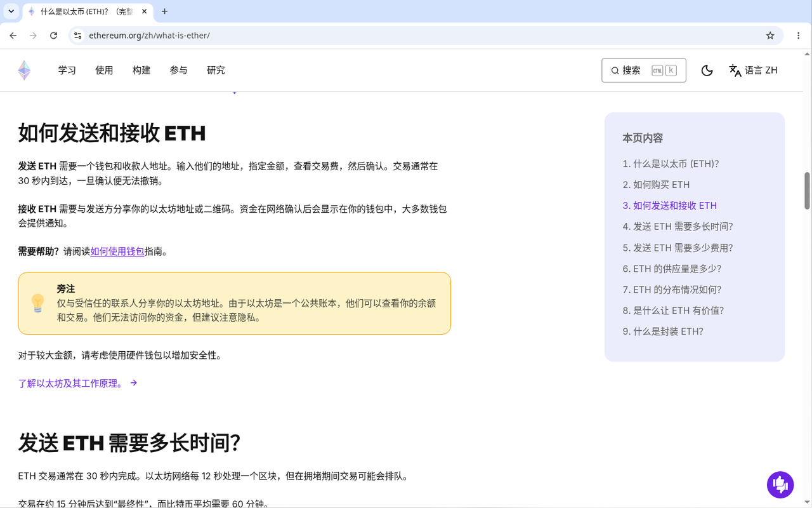Open the 构建 navigation menu
Viewport: 812px width, 508px height.
(141, 70)
